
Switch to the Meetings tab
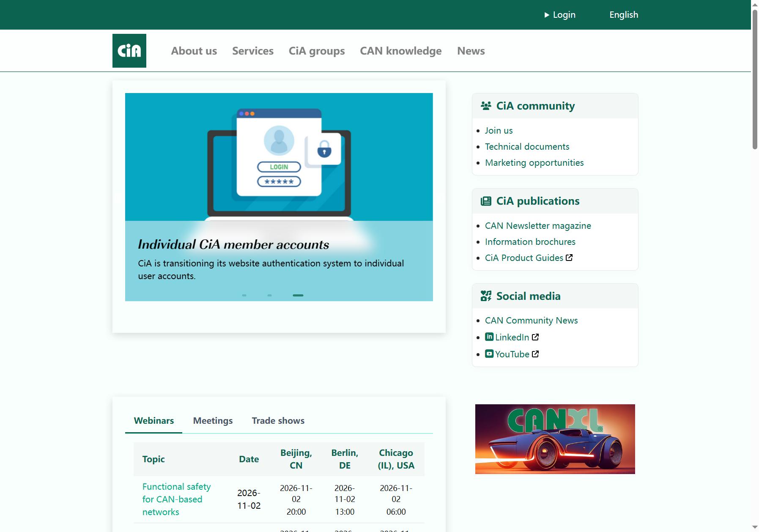(x=213, y=421)
